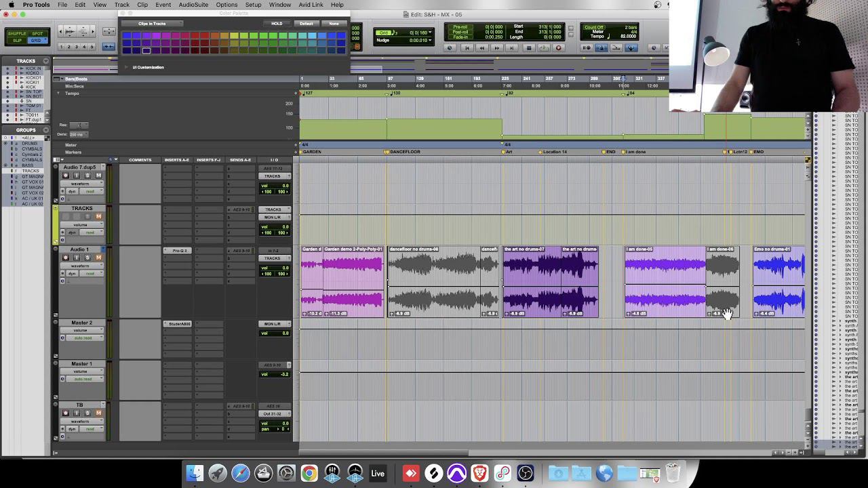Click the Tempo Conductor button

631,47
